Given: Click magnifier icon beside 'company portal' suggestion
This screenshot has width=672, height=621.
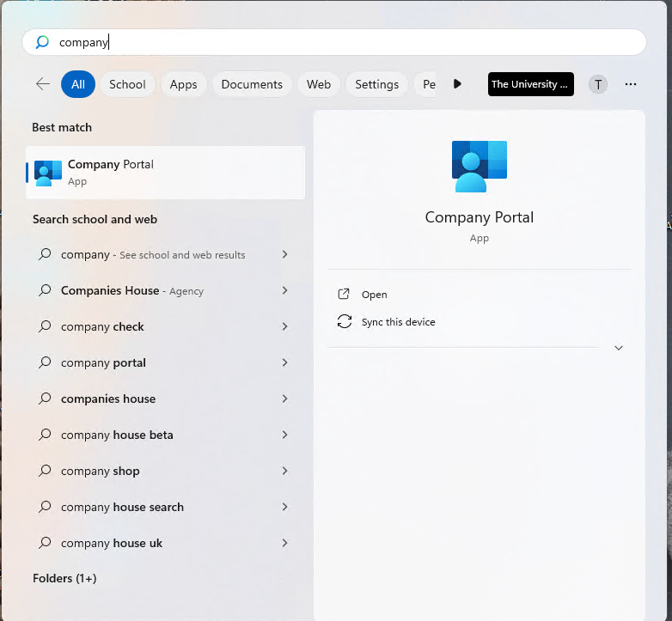Looking at the screenshot, I should (x=45, y=362).
